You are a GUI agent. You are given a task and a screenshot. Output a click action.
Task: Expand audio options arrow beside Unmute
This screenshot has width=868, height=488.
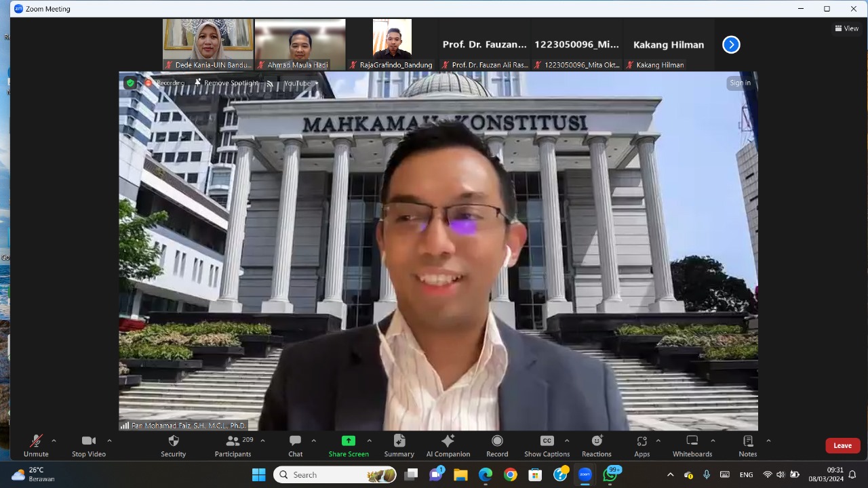[54, 441]
